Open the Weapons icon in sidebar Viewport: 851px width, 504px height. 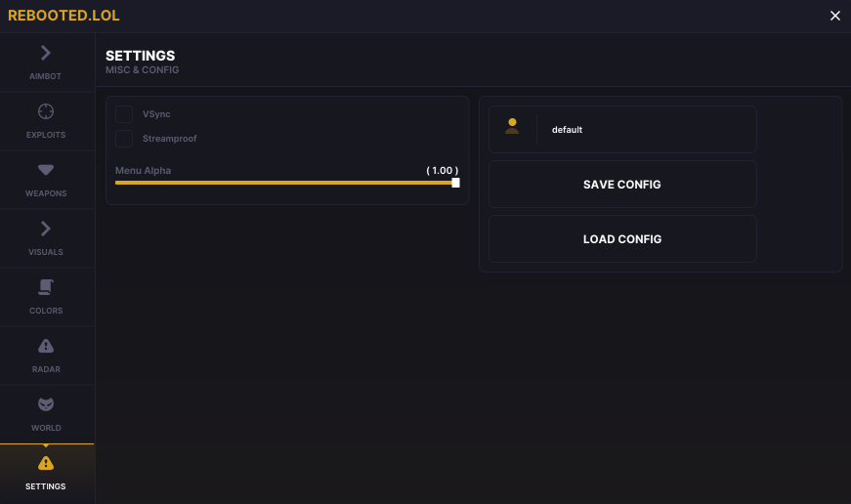point(46,170)
